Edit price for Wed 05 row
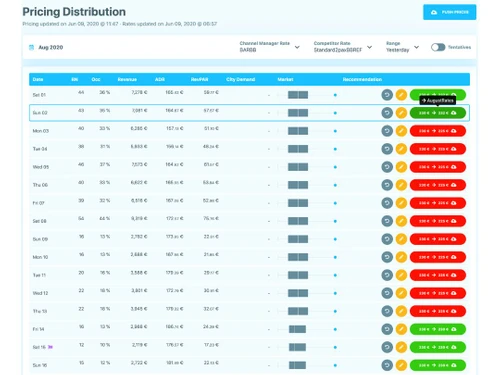This screenshot has width=500, height=375. click(x=401, y=167)
